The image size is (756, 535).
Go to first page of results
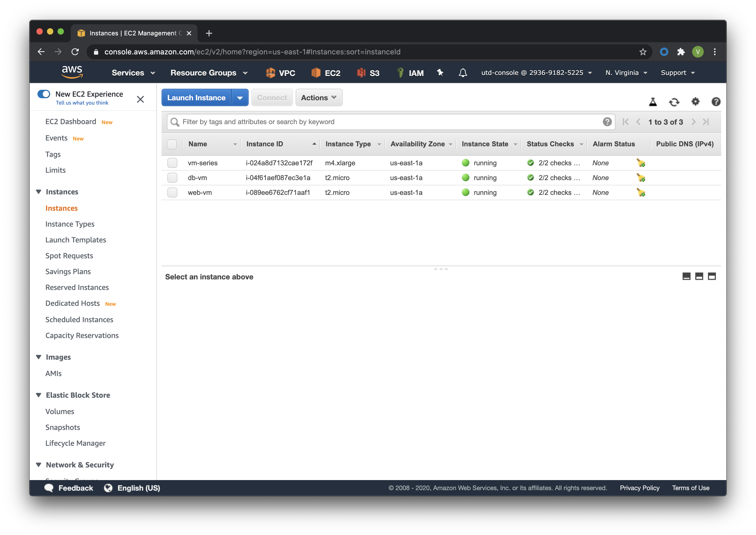pyautogui.click(x=626, y=121)
